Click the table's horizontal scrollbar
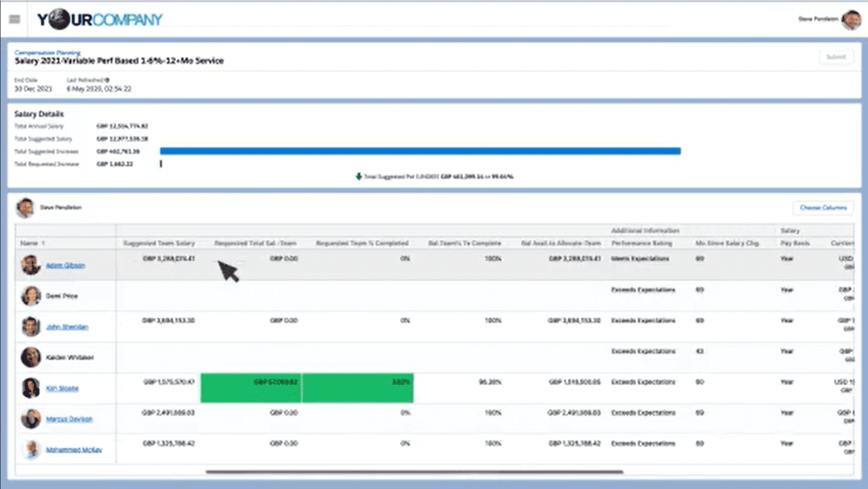This screenshot has height=489, width=868. (414, 472)
